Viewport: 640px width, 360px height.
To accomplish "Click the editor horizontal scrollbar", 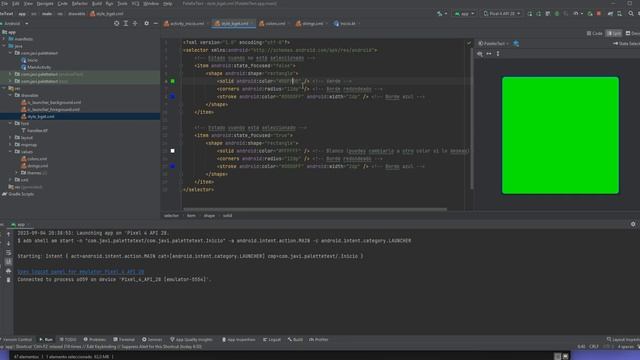I will point(315,209).
